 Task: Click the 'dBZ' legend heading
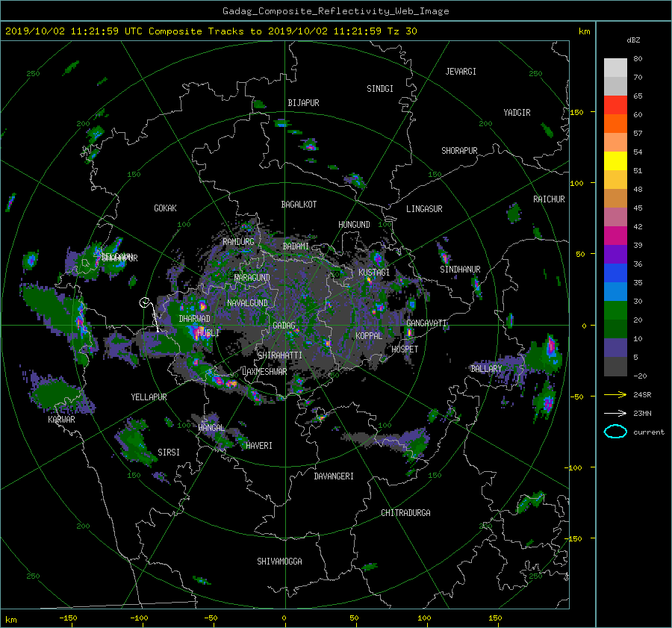(x=633, y=40)
